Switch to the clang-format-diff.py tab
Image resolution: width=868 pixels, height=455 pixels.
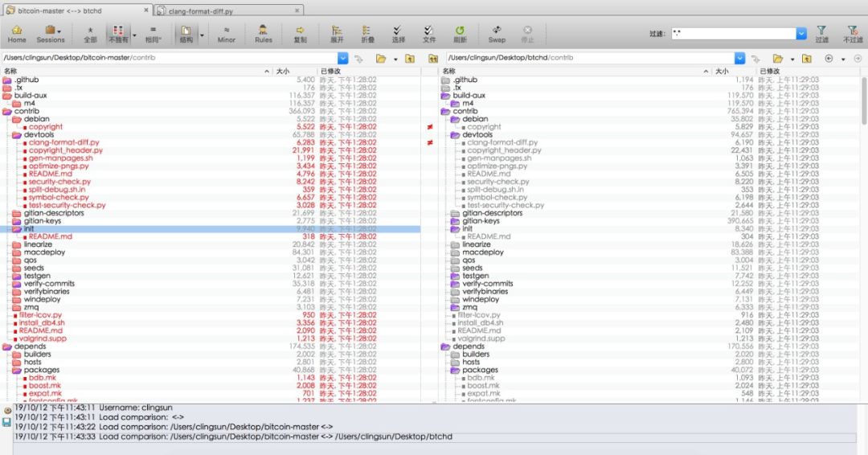(x=228, y=10)
